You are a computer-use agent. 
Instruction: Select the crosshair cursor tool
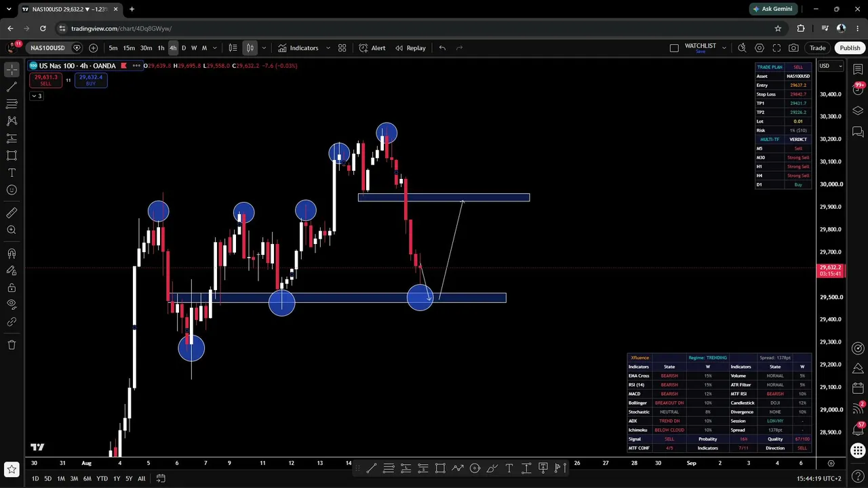pyautogui.click(x=12, y=70)
